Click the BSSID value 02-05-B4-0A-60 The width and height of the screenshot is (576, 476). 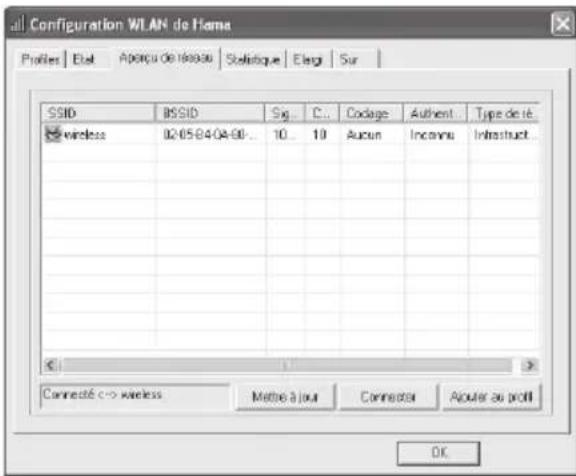[x=209, y=135]
